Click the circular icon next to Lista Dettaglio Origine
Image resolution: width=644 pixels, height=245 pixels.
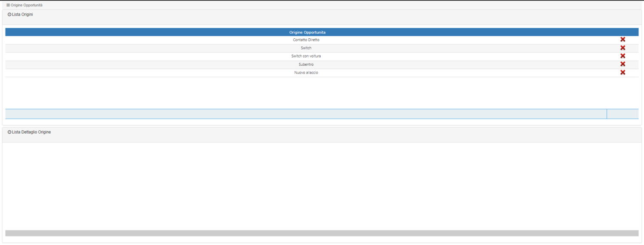(9, 132)
